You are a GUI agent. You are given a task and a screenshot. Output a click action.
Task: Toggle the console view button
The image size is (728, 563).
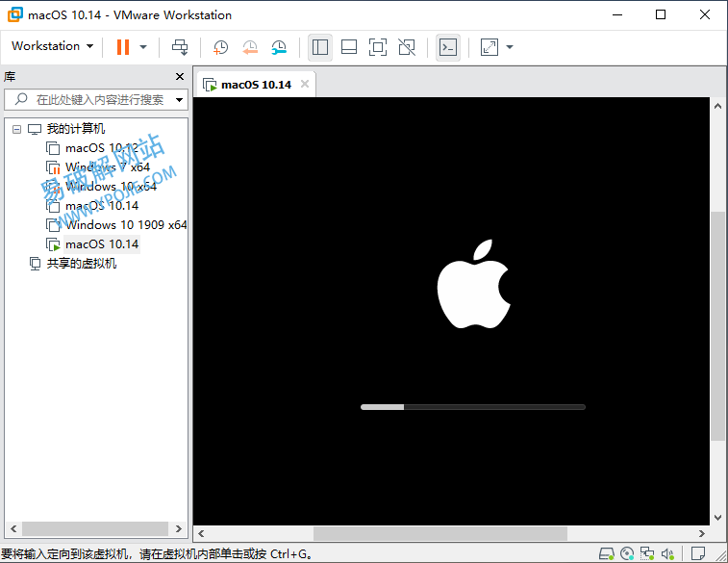tap(448, 47)
